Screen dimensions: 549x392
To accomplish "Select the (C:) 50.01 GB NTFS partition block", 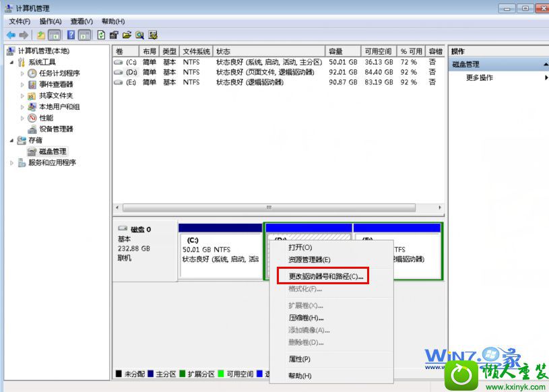I will pyautogui.click(x=220, y=252).
